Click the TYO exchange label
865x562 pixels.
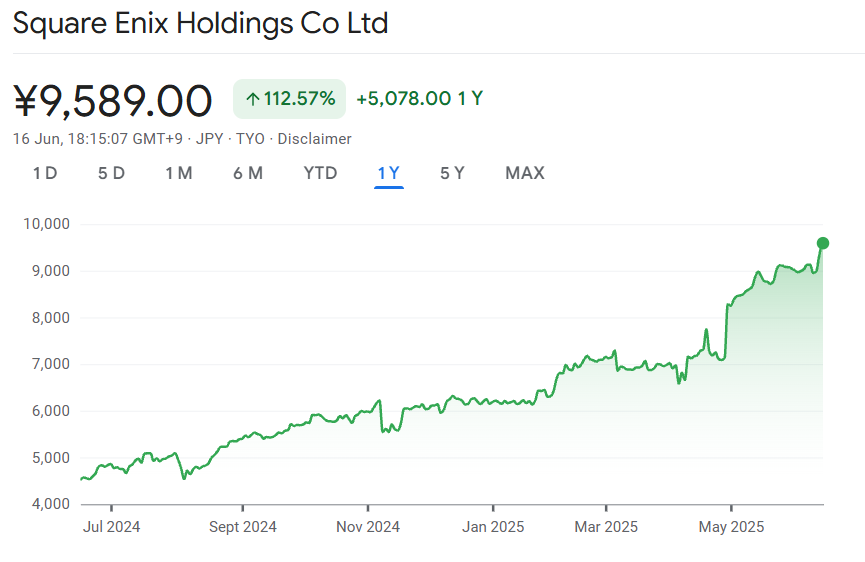pos(250,139)
